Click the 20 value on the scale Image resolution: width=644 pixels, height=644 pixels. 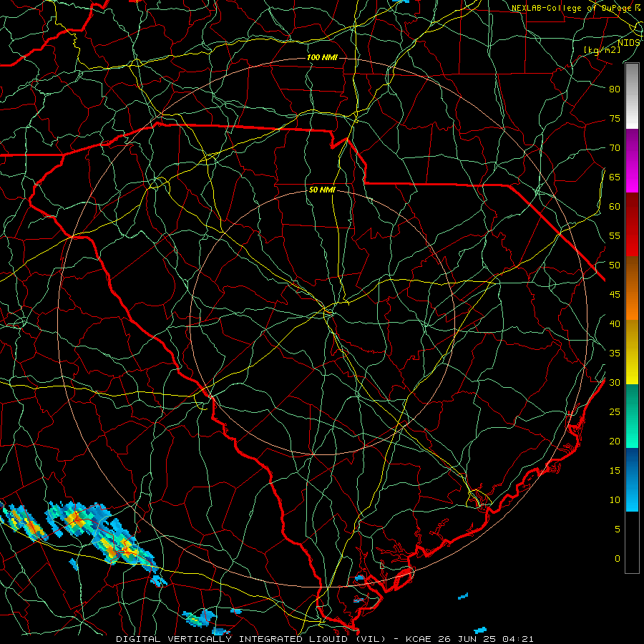click(x=615, y=441)
